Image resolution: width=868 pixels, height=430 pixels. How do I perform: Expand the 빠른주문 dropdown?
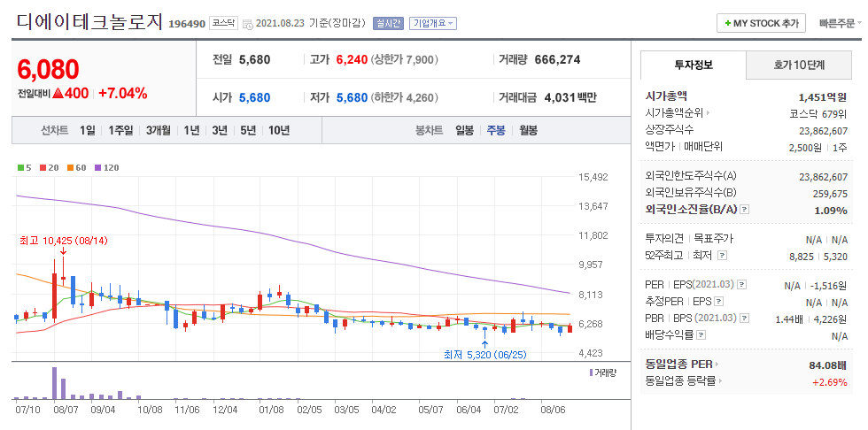tap(841, 24)
